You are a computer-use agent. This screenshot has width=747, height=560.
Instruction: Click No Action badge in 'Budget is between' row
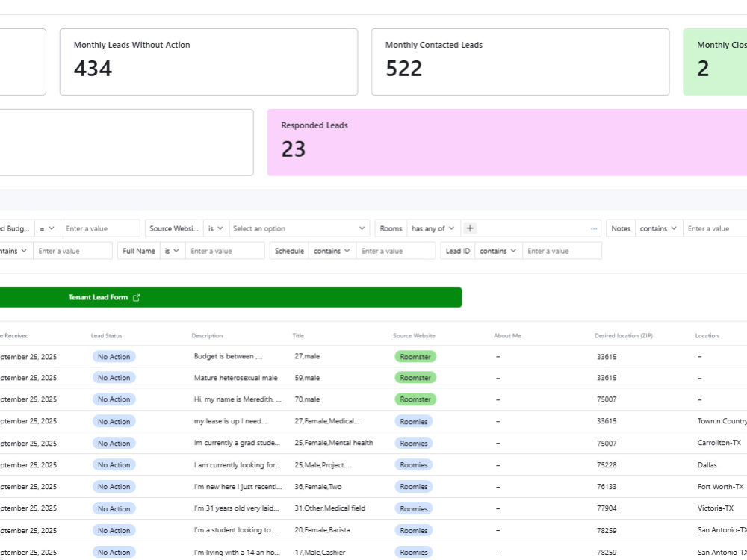[x=114, y=357]
